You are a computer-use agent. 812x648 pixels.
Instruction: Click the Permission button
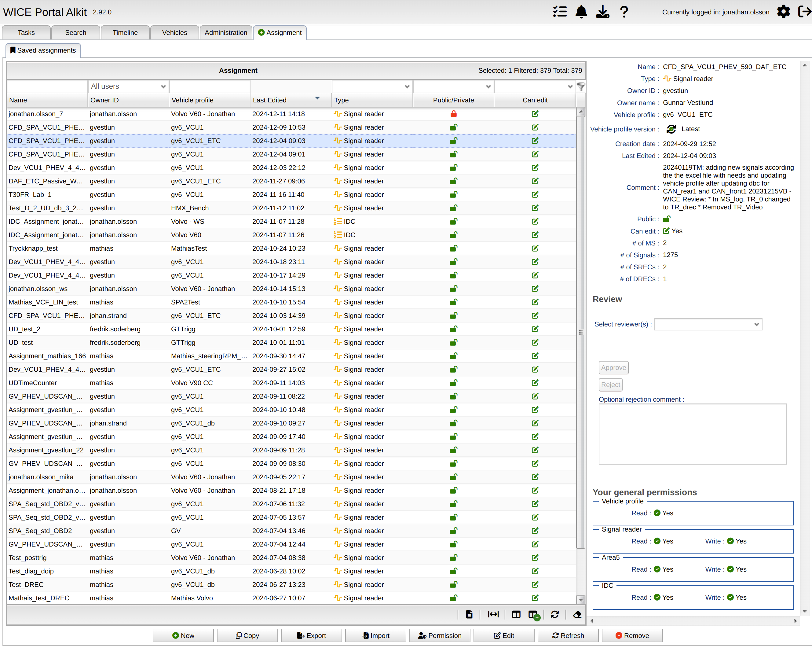point(440,635)
